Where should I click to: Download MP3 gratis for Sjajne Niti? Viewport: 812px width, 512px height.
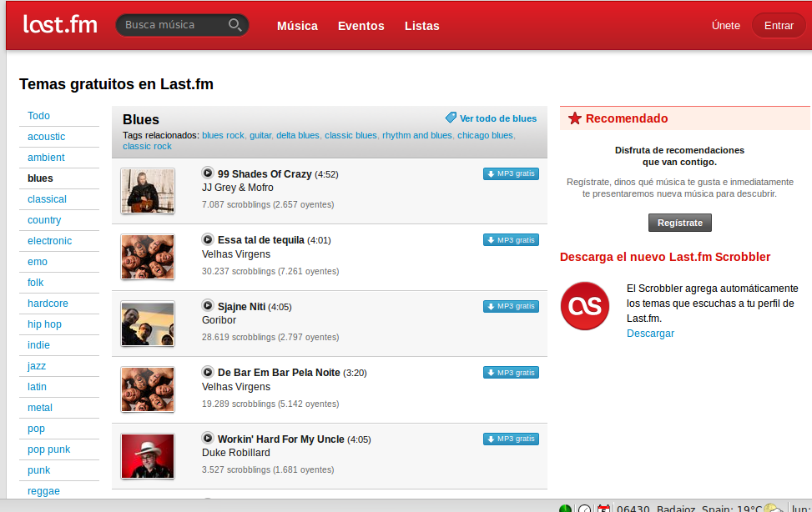tap(511, 307)
